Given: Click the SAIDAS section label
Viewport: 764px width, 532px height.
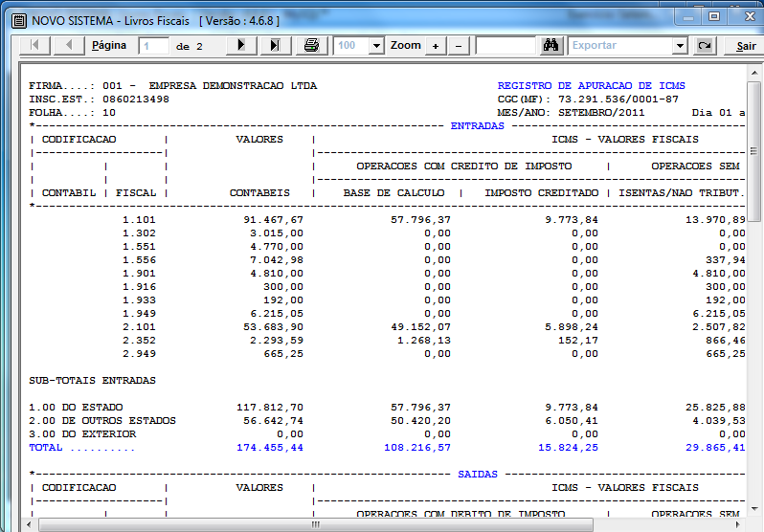Looking at the screenshot, I should (477, 474).
